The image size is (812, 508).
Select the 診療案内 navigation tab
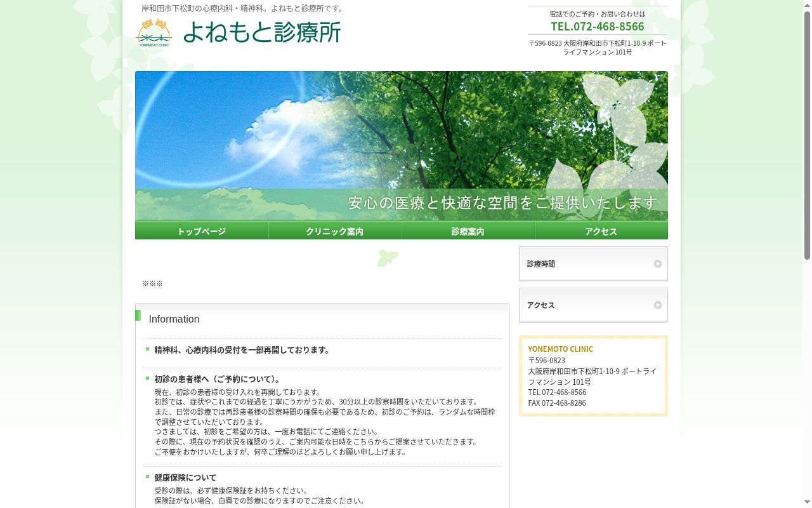[468, 231]
